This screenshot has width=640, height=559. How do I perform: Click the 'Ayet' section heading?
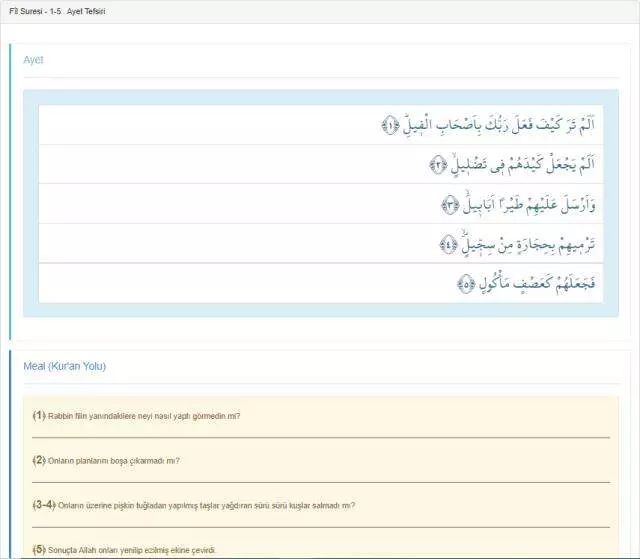(x=33, y=60)
